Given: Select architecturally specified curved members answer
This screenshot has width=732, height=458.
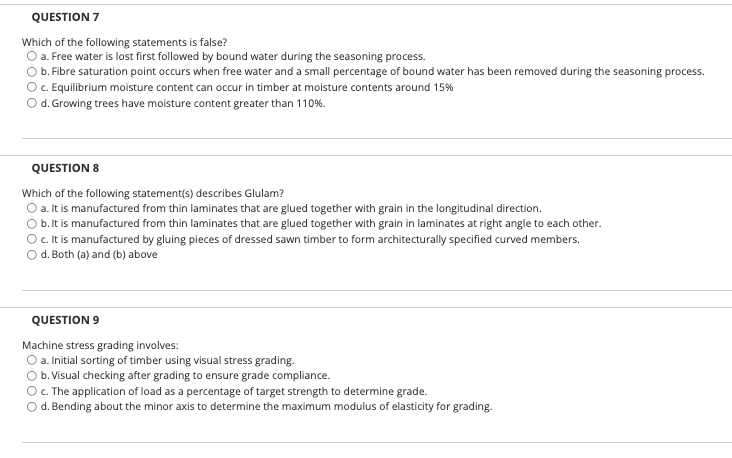Looking at the screenshot, I should click(x=31, y=239).
